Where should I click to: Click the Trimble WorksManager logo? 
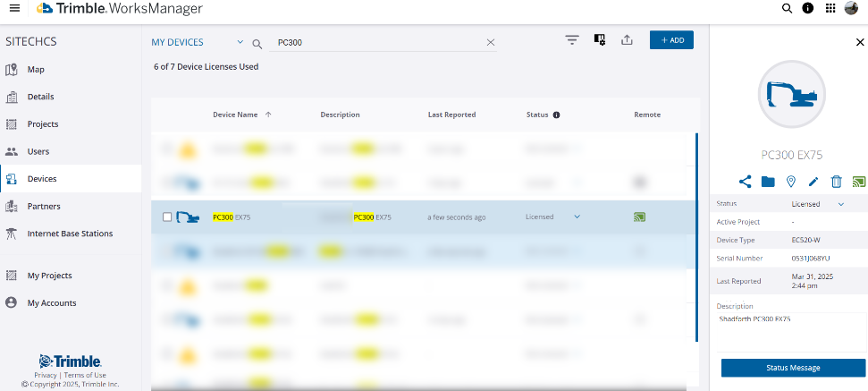[120, 8]
